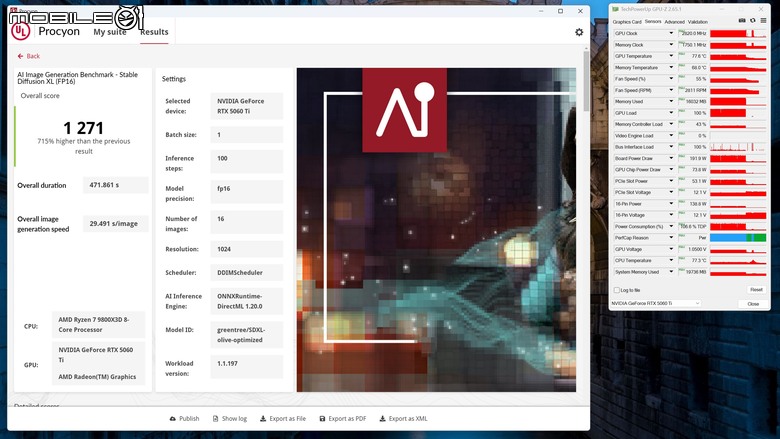Open Procyon settings gear icon
This screenshot has width=780, height=439.
click(579, 32)
